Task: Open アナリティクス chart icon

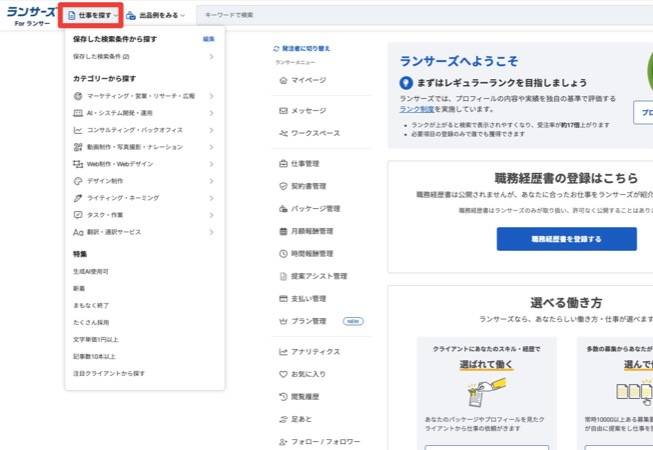Action: pos(283,352)
